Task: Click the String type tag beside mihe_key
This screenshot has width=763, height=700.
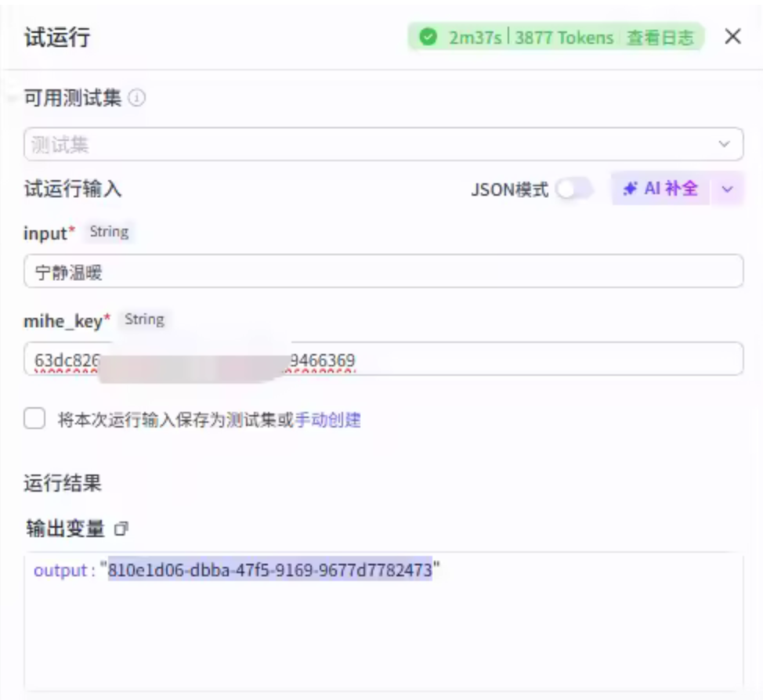Action: point(144,319)
